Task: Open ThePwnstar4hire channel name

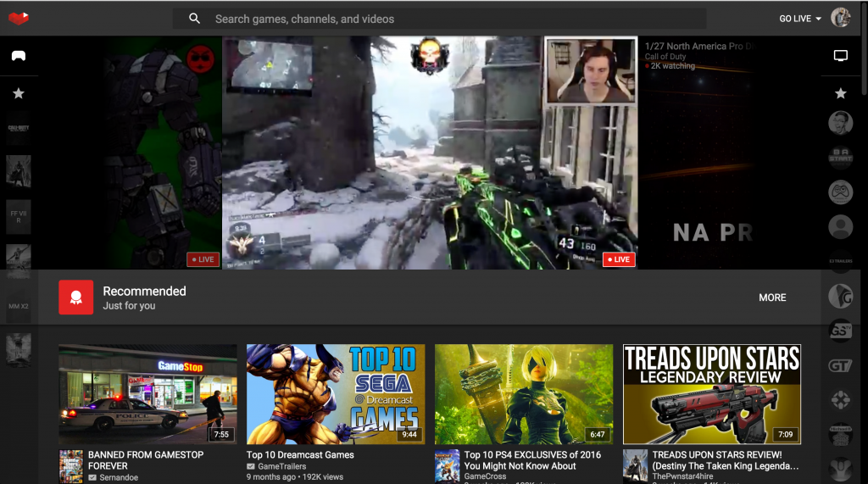Action: click(682, 476)
